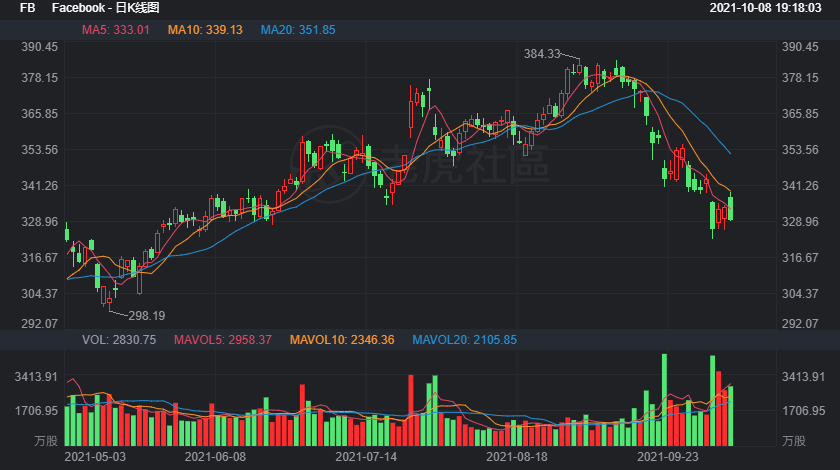Click the 2021-07-14 date axis label
Viewport: 840px width, 470px height.
tap(366, 457)
